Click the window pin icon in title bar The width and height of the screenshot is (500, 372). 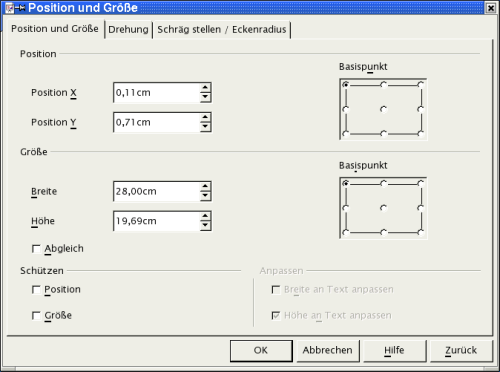click(x=20, y=7)
